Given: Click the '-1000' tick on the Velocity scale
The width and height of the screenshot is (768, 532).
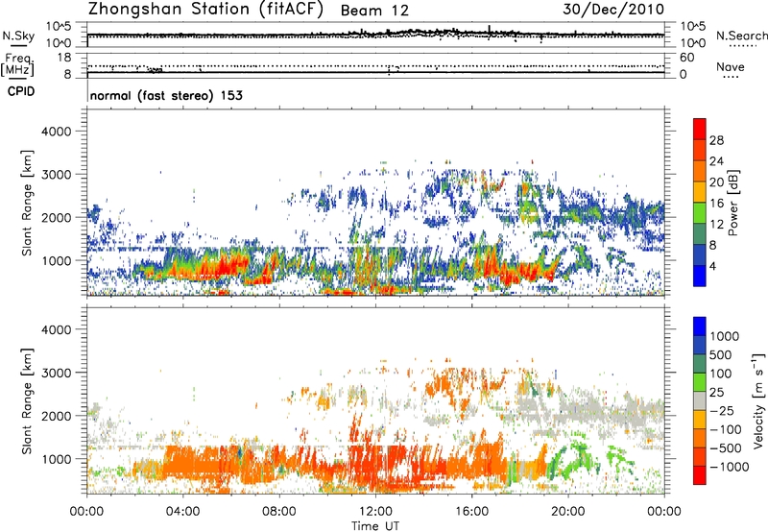Looking at the screenshot, I should pyautogui.click(x=730, y=467).
